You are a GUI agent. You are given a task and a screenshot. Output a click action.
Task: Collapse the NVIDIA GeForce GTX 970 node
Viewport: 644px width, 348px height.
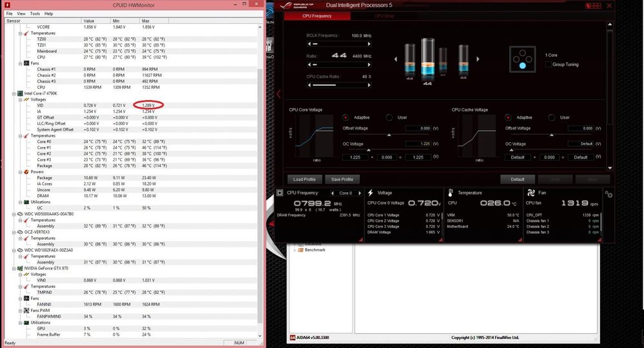pyautogui.click(x=14, y=268)
